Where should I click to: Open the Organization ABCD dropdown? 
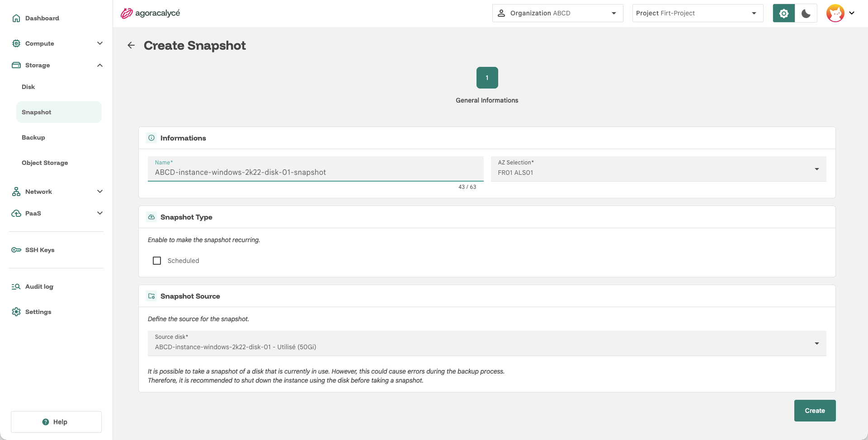click(x=557, y=13)
